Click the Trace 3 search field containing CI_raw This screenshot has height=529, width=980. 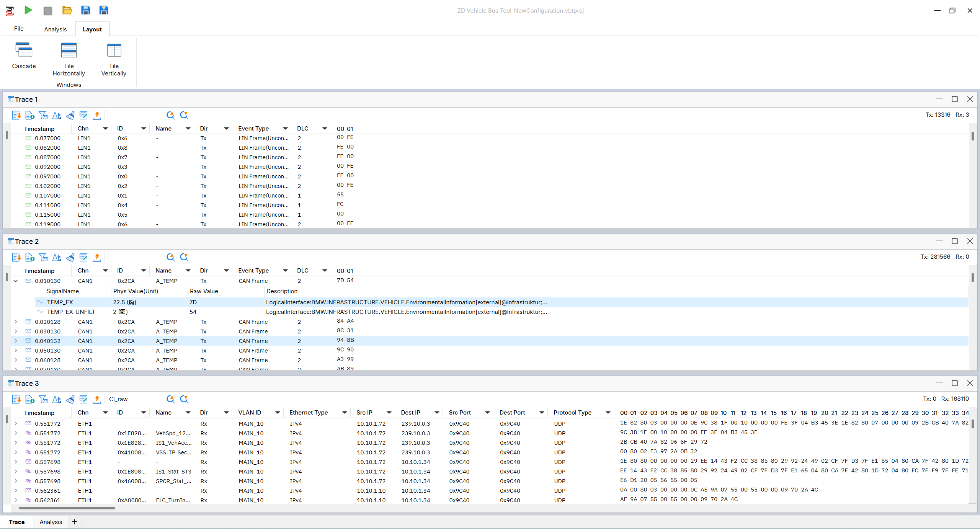pos(135,399)
